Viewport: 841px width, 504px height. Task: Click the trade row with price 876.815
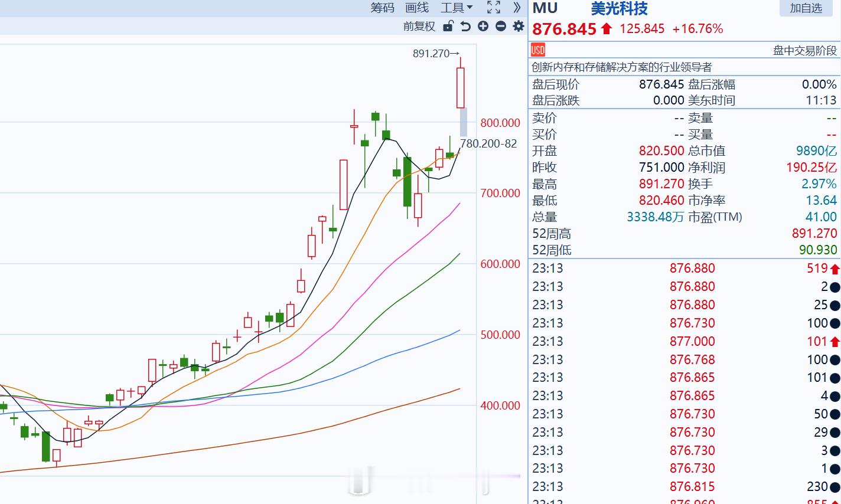[x=685, y=487]
